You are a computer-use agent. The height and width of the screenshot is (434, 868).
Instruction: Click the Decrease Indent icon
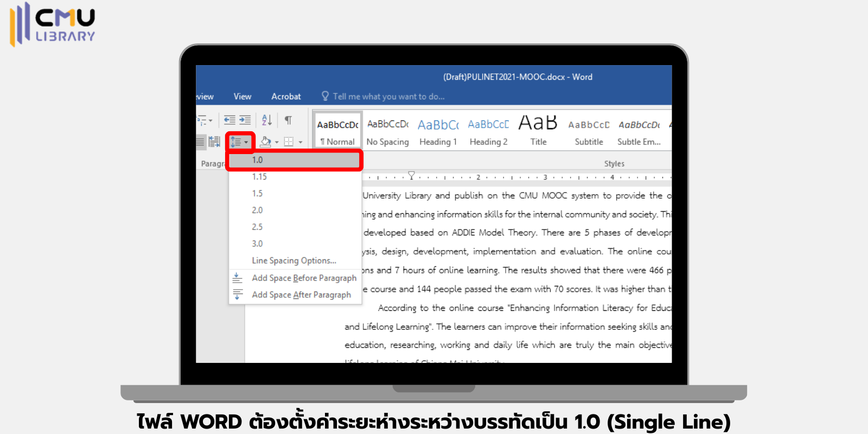[230, 120]
